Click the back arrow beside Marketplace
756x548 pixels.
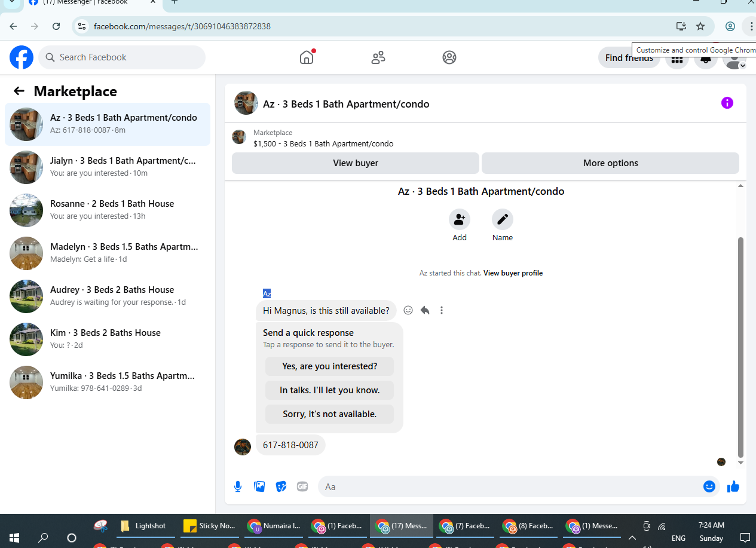click(x=19, y=91)
